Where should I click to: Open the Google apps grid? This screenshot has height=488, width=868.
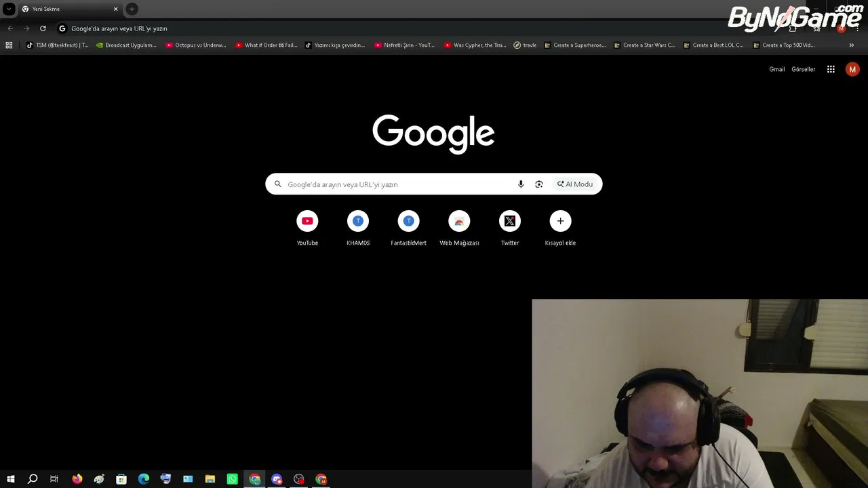coord(831,69)
